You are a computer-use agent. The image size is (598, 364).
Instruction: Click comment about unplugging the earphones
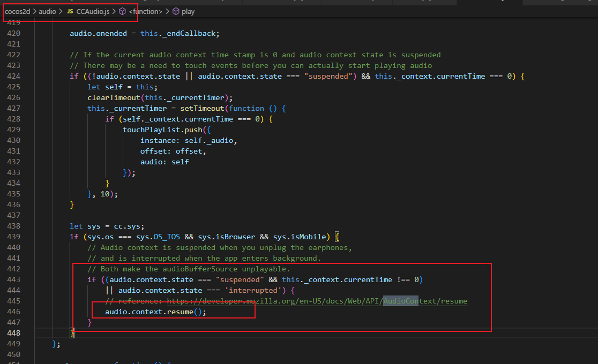(220, 248)
